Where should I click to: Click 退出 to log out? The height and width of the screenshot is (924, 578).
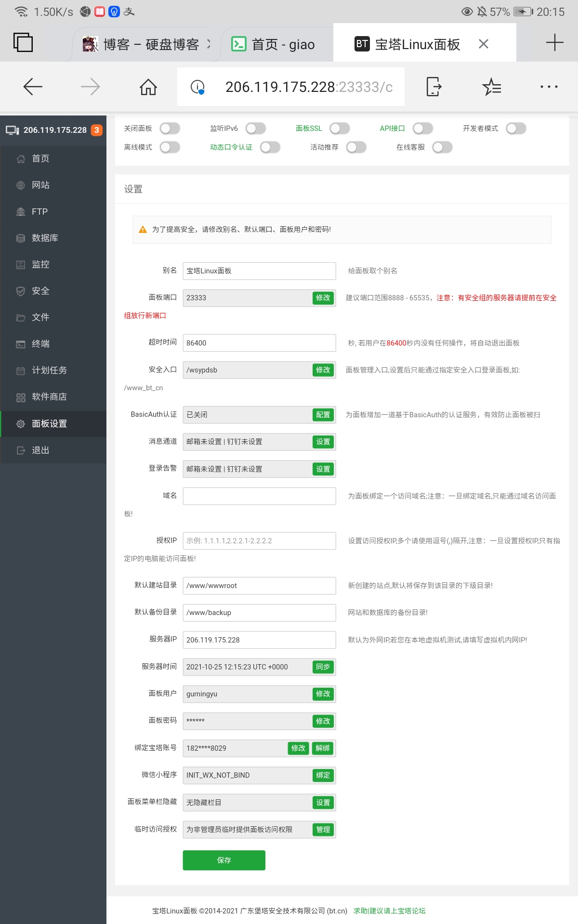pos(53,450)
